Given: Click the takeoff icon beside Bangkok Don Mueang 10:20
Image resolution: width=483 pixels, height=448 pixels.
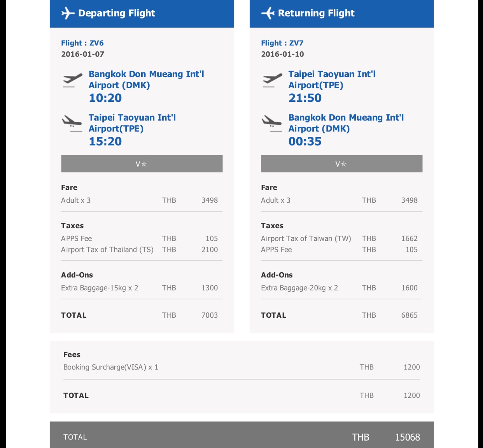Looking at the screenshot, I should pos(72,80).
